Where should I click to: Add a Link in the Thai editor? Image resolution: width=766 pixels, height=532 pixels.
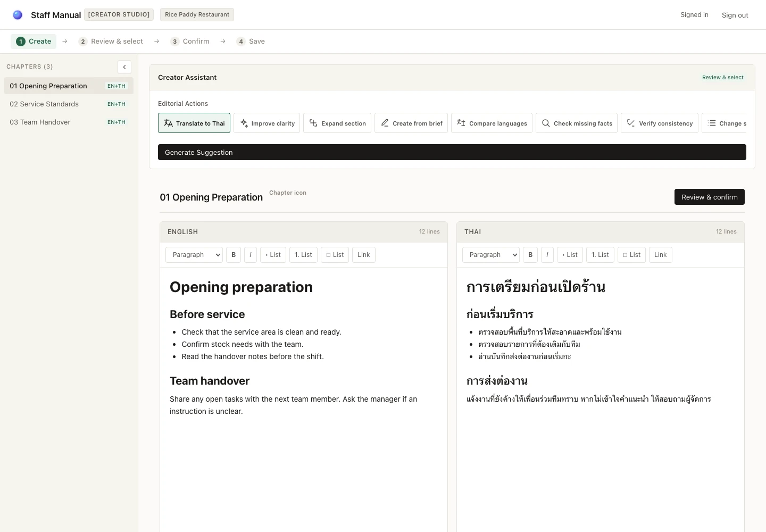tap(661, 255)
